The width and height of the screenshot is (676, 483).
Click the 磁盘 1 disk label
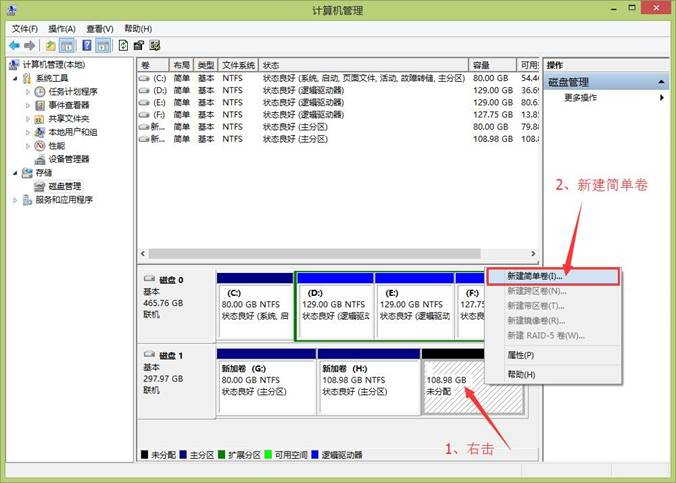(x=171, y=355)
